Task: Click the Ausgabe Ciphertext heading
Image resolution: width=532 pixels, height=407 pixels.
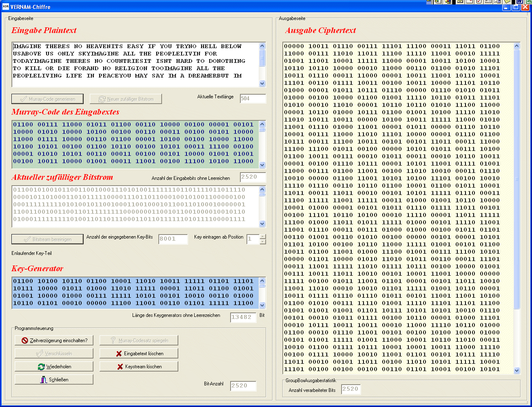Action: tap(321, 30)
